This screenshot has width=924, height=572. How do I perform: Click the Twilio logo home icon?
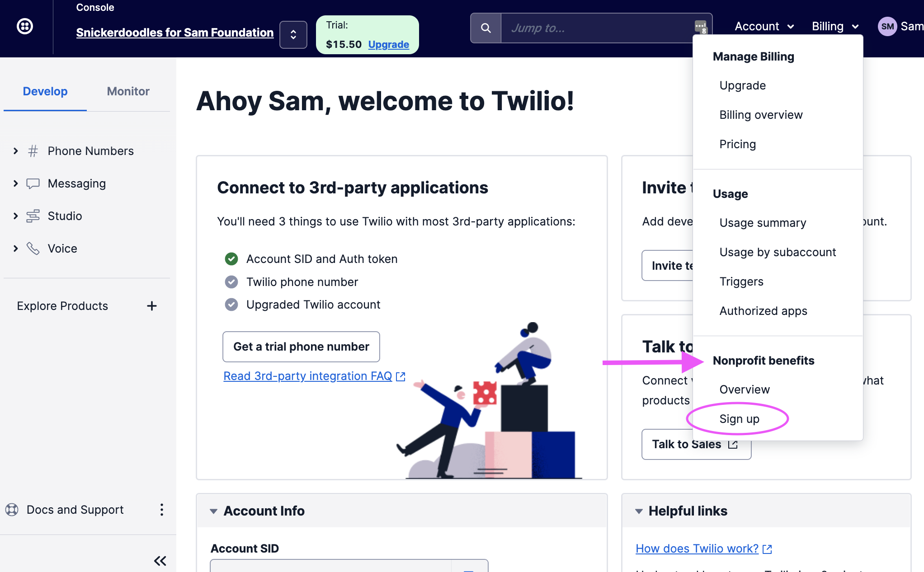(x=25, y=26)
